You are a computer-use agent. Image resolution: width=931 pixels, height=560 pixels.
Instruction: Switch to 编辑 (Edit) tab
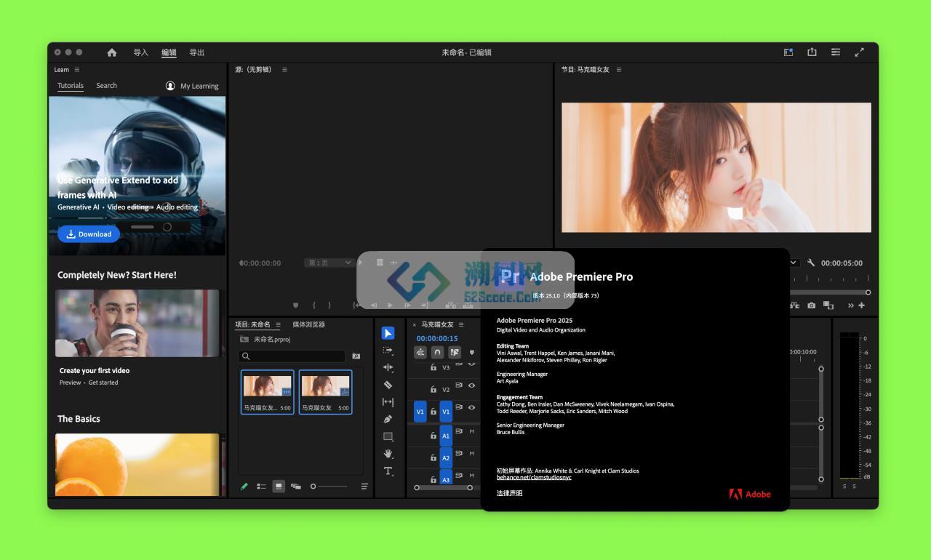(169, 52)
